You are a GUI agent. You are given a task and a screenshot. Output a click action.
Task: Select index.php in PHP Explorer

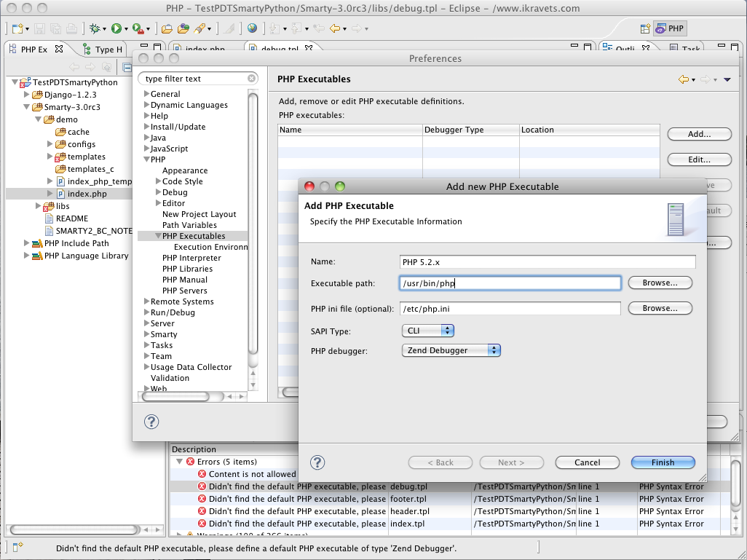tap(87, 194)
